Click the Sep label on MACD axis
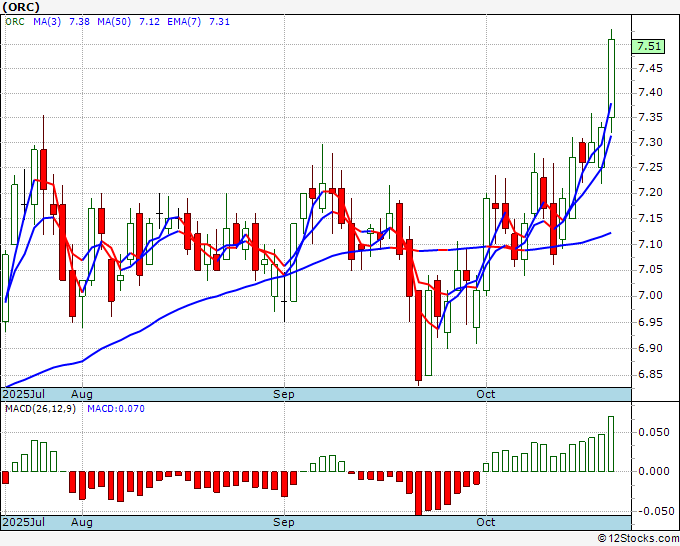 (x=284, y=522)
